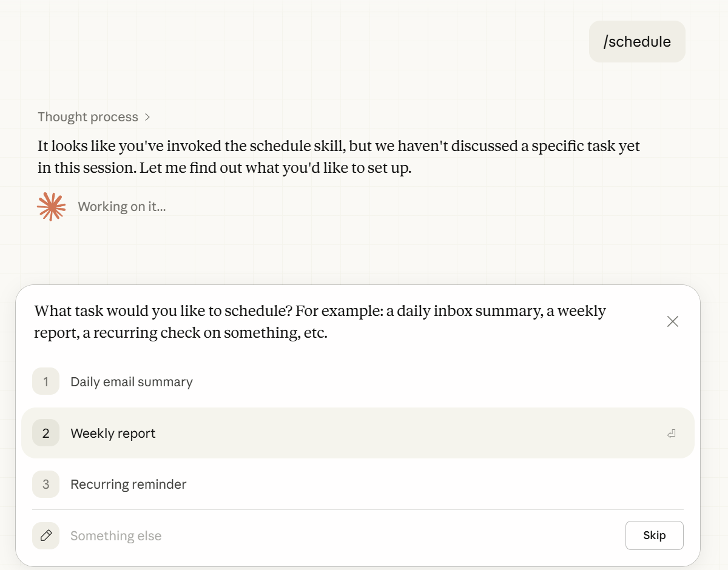The width and height of the screenshot is (728, 570).
Task: Click the orange starburst working indicator icon
Action: (51, 206)
